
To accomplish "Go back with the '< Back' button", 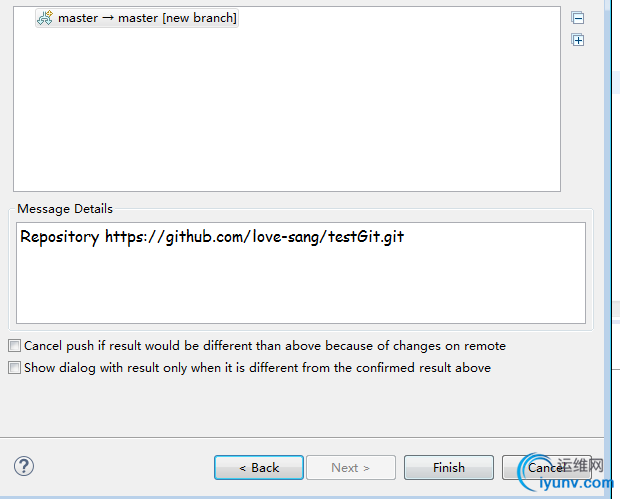I will [259, 467].
